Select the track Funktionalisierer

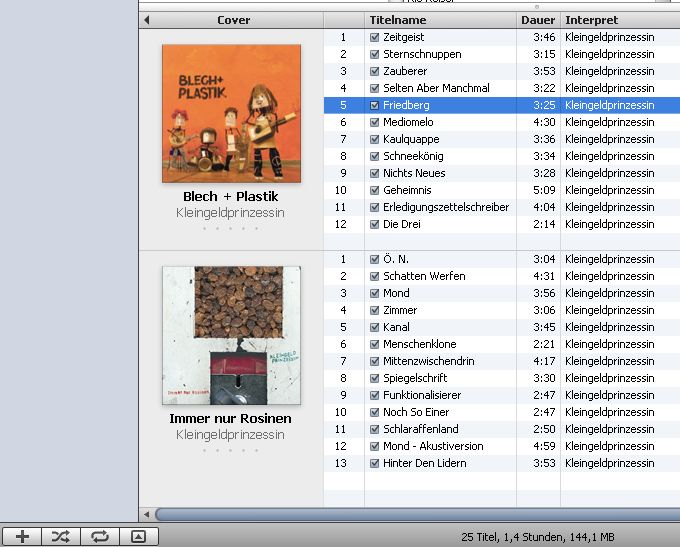pos(422,395)
